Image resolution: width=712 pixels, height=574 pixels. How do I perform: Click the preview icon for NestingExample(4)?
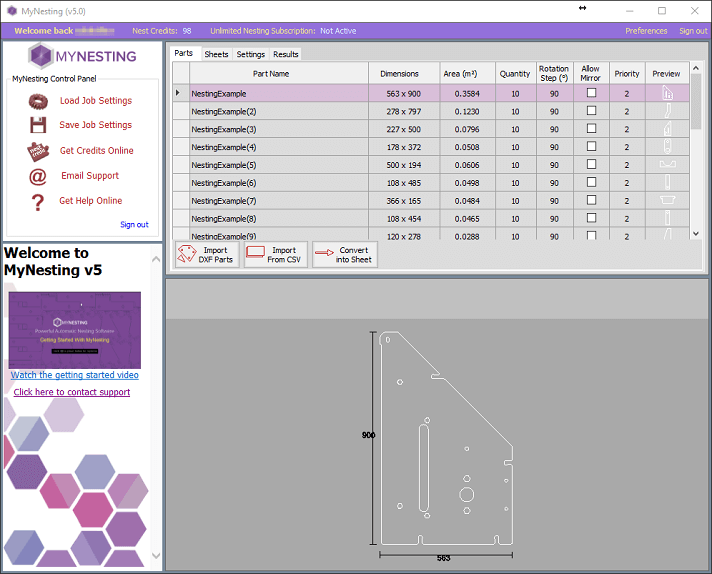[667, 147]
